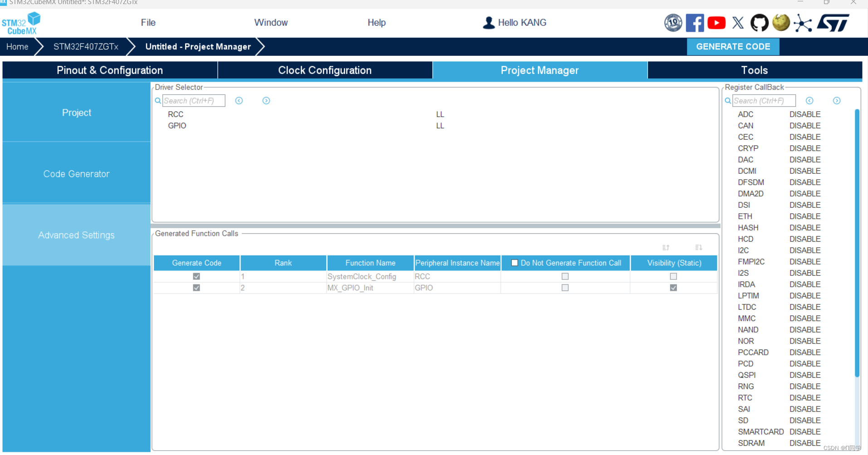
Task: Go to previous Driver Selector search result
Action: pos(239,101)
